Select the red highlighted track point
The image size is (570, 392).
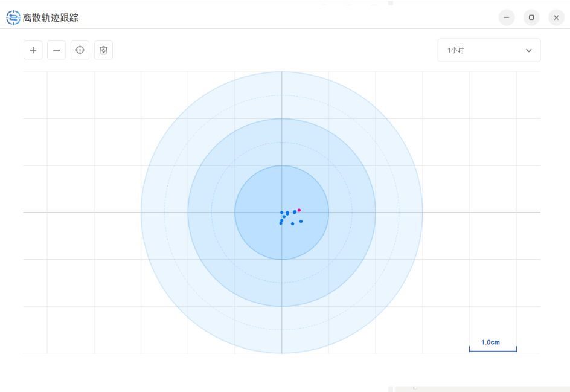click(x=299, y=210)
